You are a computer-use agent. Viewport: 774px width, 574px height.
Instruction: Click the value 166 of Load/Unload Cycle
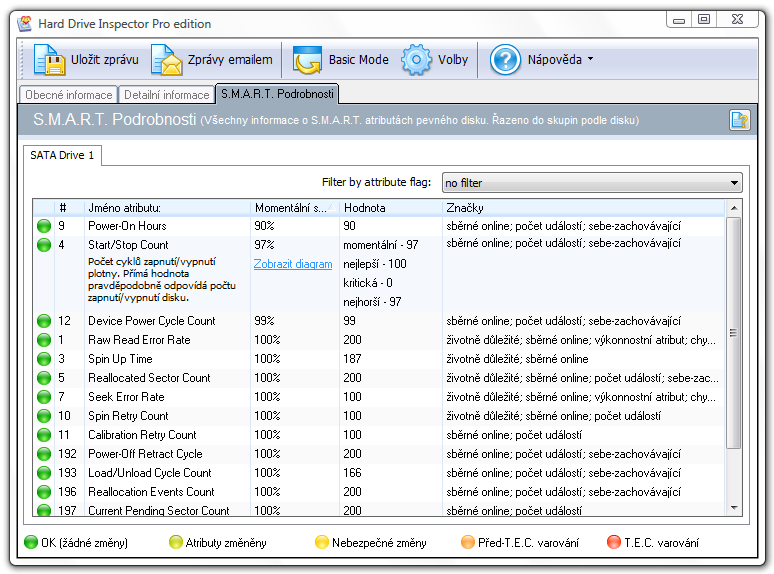tap(352, 473)
